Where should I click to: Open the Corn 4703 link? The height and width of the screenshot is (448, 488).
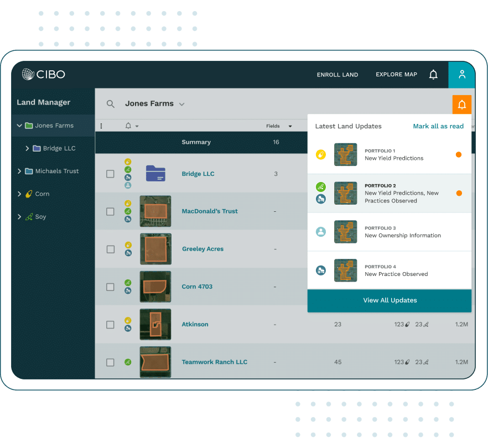click(x=197, y=286)
